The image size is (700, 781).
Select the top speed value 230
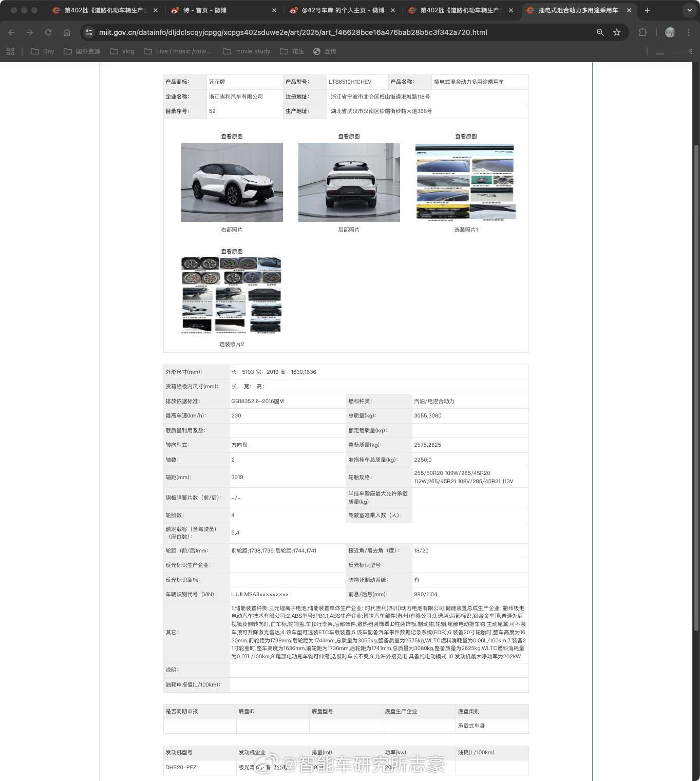pyautogui.click(x=236, y=416)
